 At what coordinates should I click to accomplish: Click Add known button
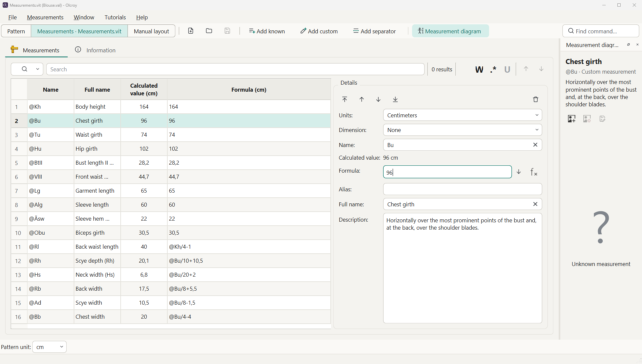coord(267,31)
